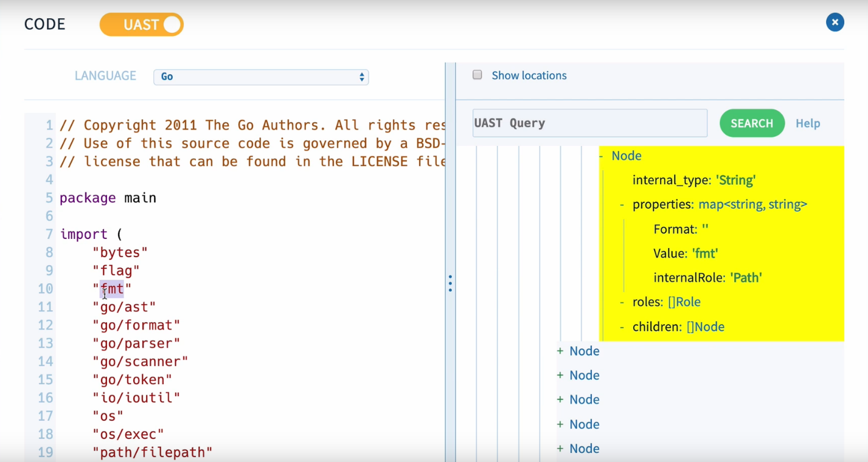This screenshot has height=462, width=868.
Task: Collapse the properties map entry
Action: [622, 204]
